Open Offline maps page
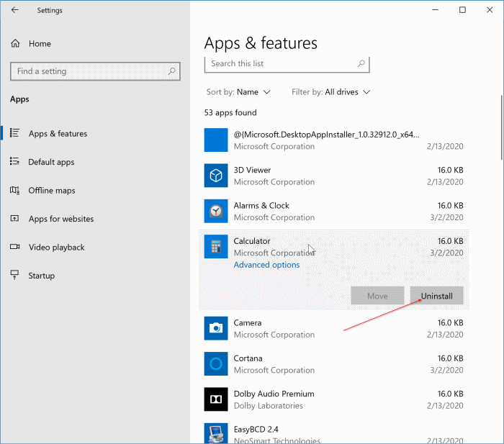The image size is (504, 444). coord(52,191)
